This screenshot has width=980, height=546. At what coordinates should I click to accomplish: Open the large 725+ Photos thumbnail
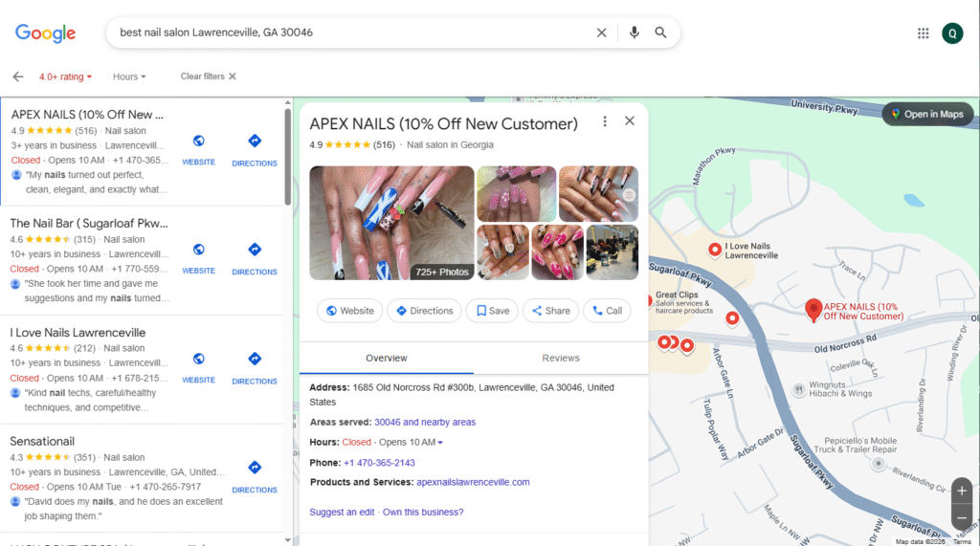391,223
